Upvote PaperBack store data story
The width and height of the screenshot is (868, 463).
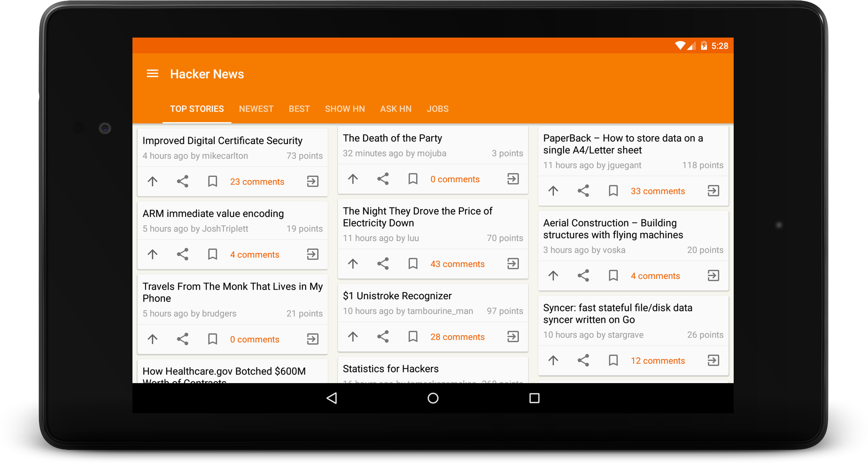(x=553, y=191)
